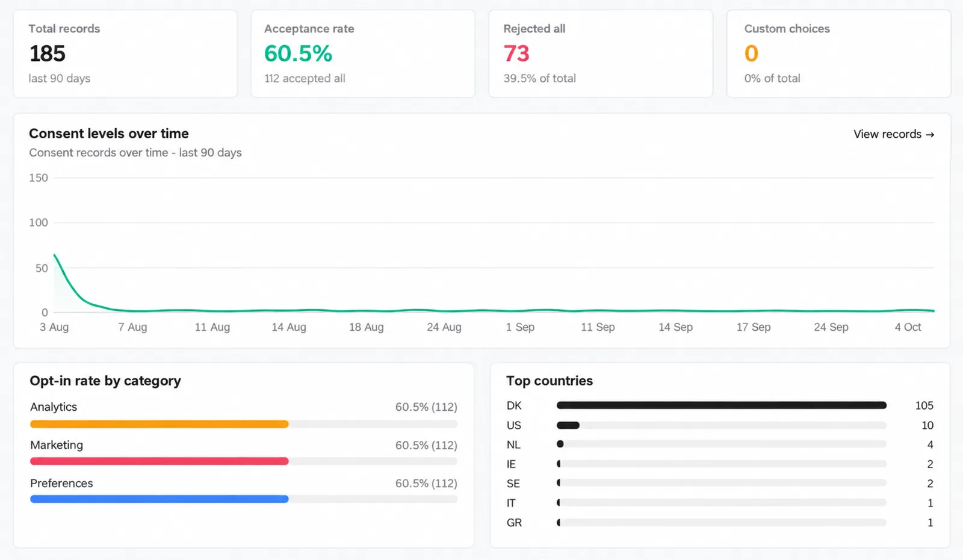Click the '112 accepted all' text
The height and width of the screenshot is (560, 963).
coord(305,78)
